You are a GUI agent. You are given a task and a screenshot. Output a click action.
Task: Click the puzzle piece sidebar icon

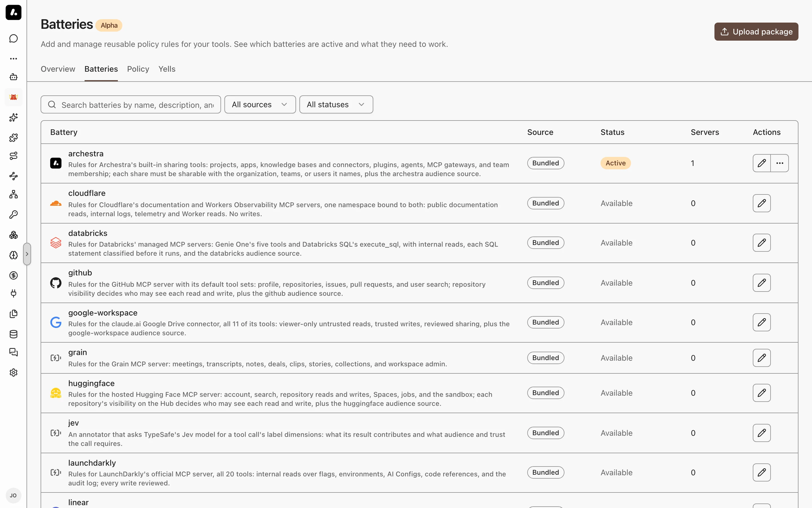(14, 137)
